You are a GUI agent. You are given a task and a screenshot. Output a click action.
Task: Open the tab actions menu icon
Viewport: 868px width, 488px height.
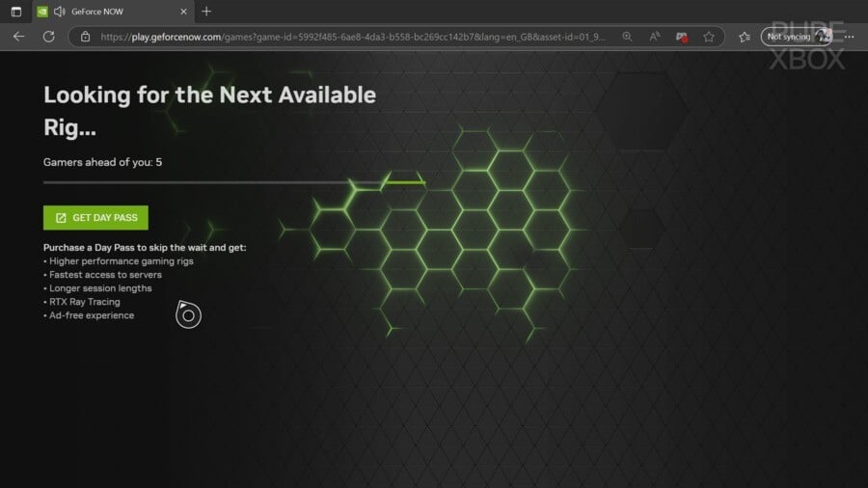pyautogui.click(x=16, y=11)
